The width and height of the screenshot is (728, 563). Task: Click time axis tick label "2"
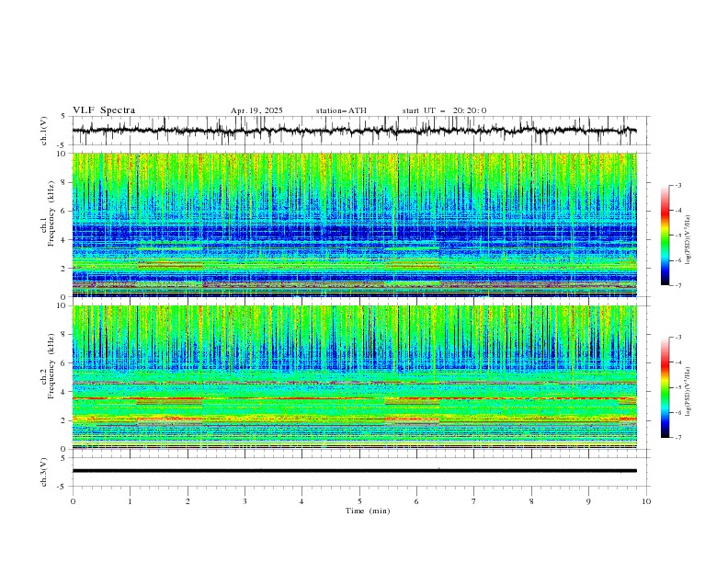tap(188, 501)
